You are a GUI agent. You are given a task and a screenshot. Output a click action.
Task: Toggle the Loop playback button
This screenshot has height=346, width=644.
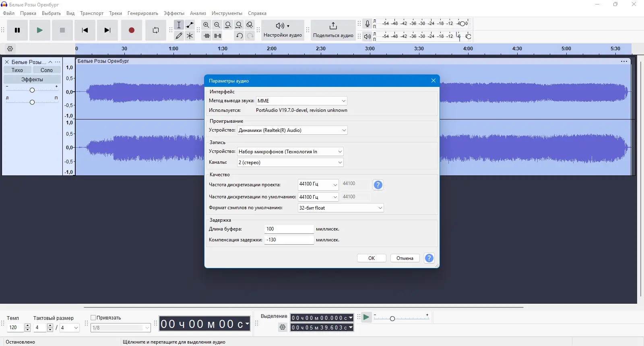click(x=156, y=30)
